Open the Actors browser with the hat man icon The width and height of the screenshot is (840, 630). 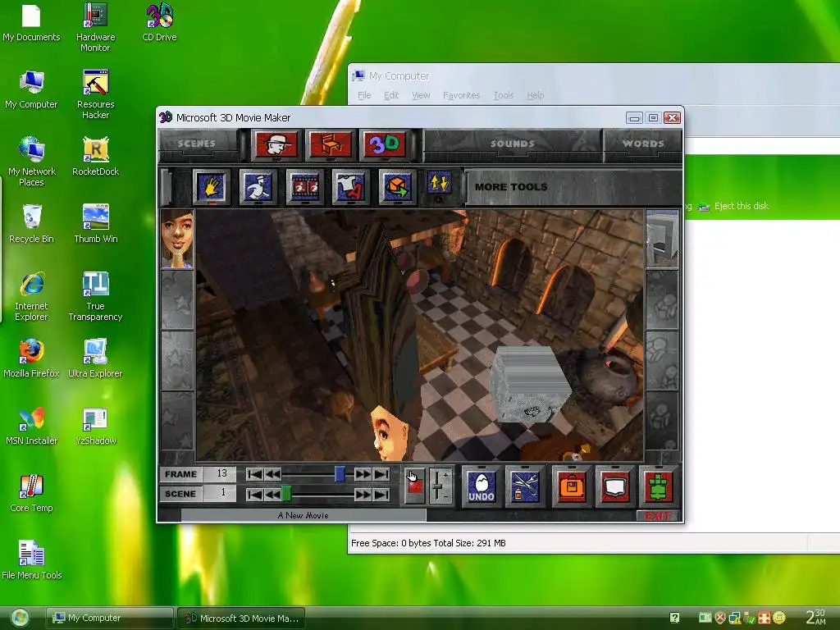point(276,144)
